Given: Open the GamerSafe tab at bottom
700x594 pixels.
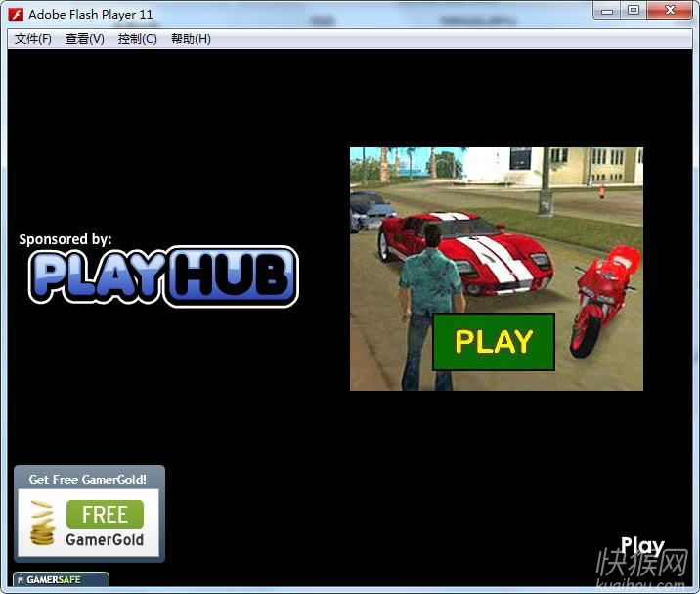Looking at the screenshot, I should pyautogui.click(x=60, y=580).
